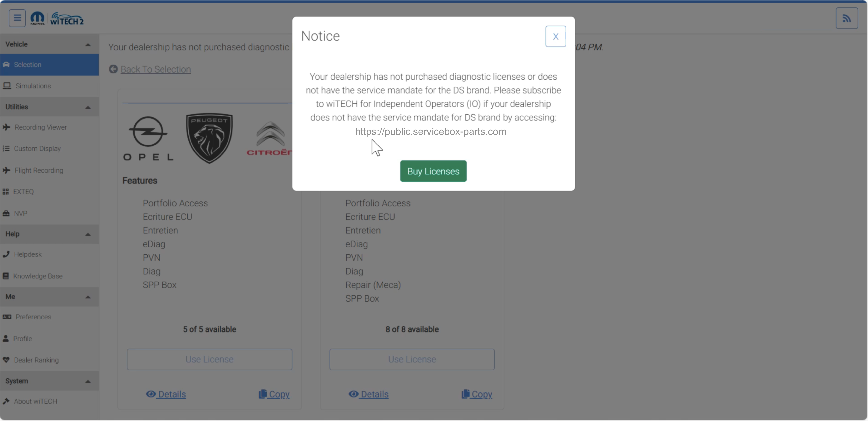Screen dimensions: 868x421
Task: Click the '5 of 5 available' text
Action: point(210,329)
